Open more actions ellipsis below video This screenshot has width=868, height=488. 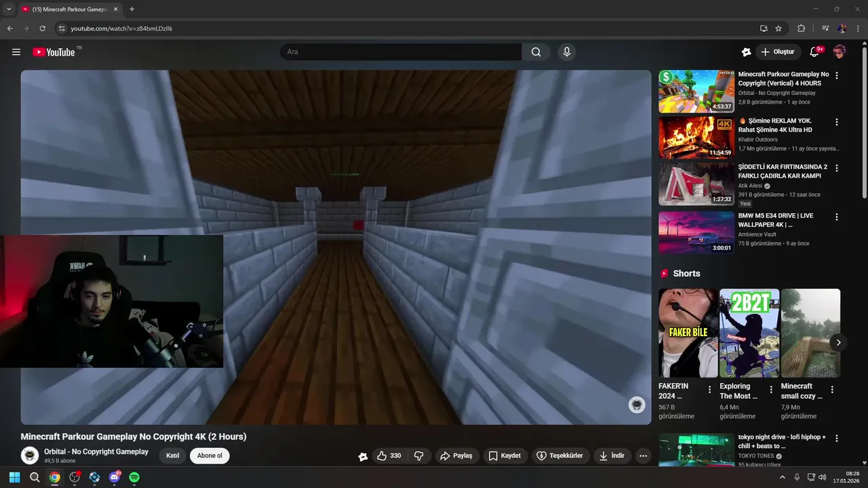click(x=644, y=456)
